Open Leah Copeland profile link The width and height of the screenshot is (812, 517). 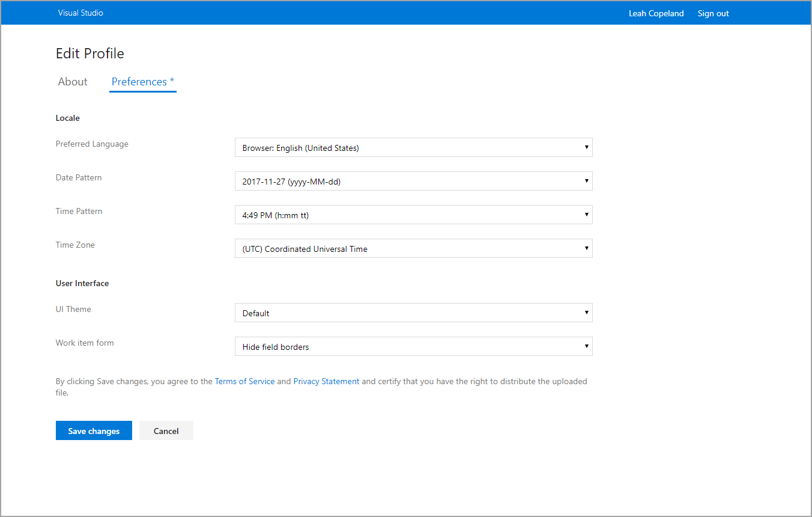point(656,13)
